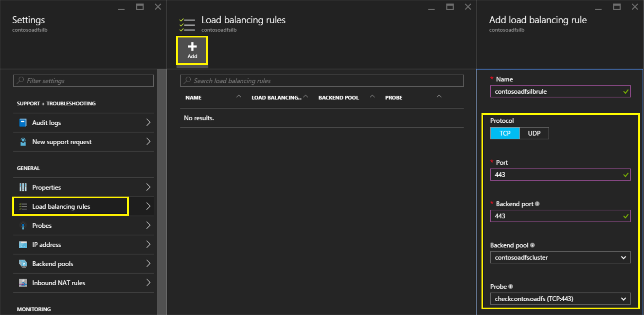
Task: Open Audit logs settings item
Action: point(83,123)
